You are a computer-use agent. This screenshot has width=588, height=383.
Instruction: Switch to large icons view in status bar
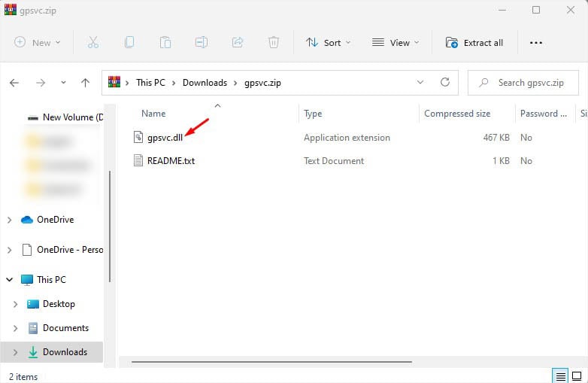click(577, 375)
